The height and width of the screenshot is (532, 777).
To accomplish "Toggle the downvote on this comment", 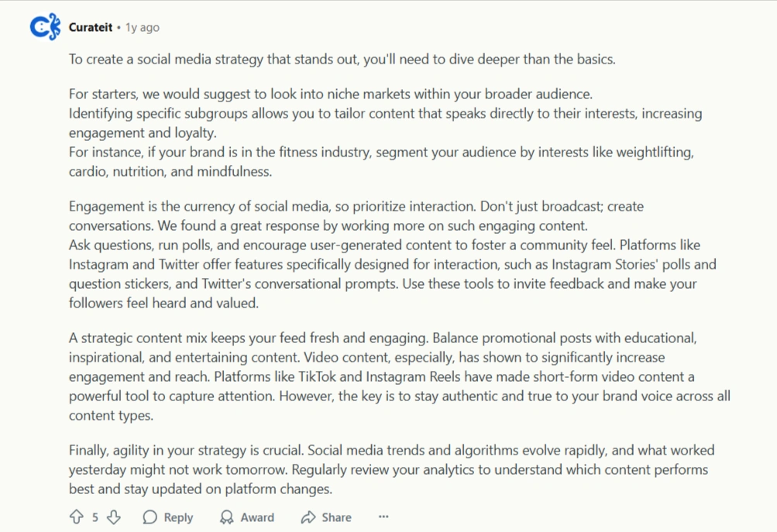I will pyautogui.click(x=113, y=517).
